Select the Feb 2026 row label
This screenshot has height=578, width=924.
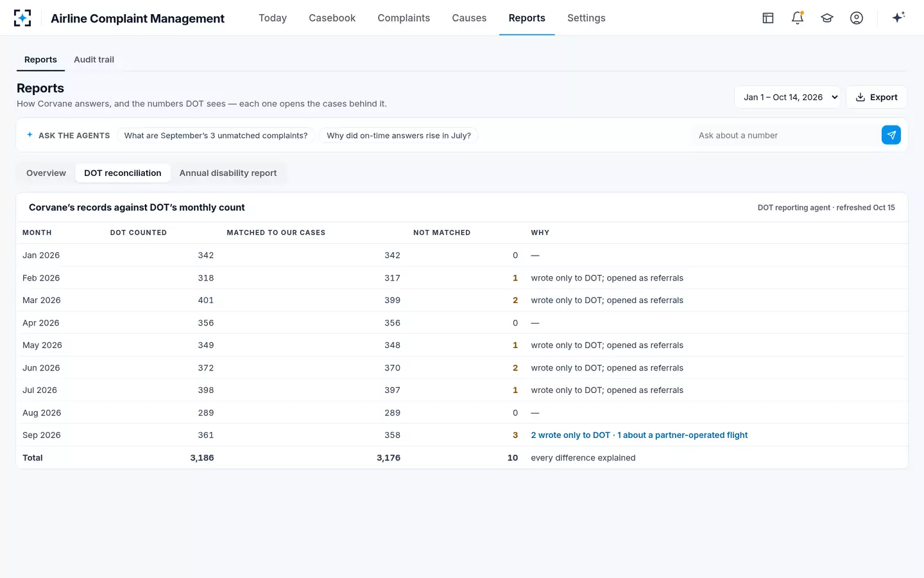[x=41, y=278]
